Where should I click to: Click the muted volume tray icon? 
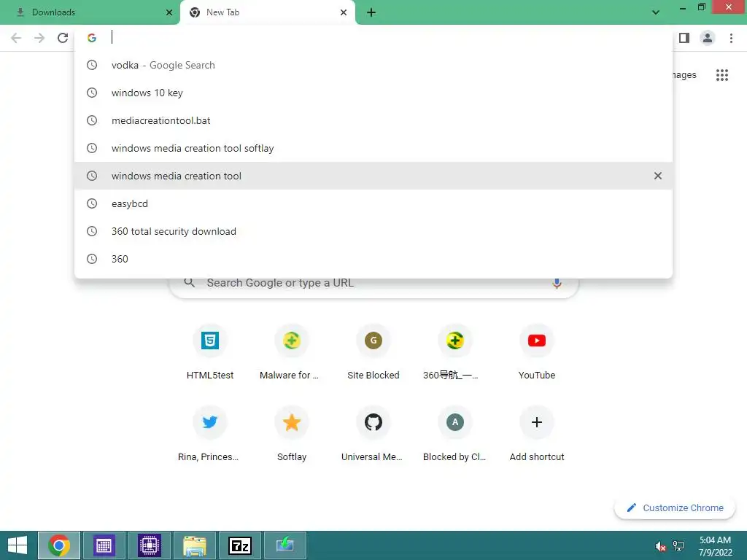(x=661, y=546)
